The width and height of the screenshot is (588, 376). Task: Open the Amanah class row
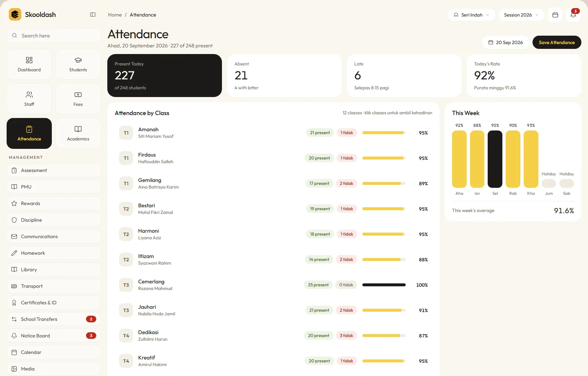coord(273,133)
